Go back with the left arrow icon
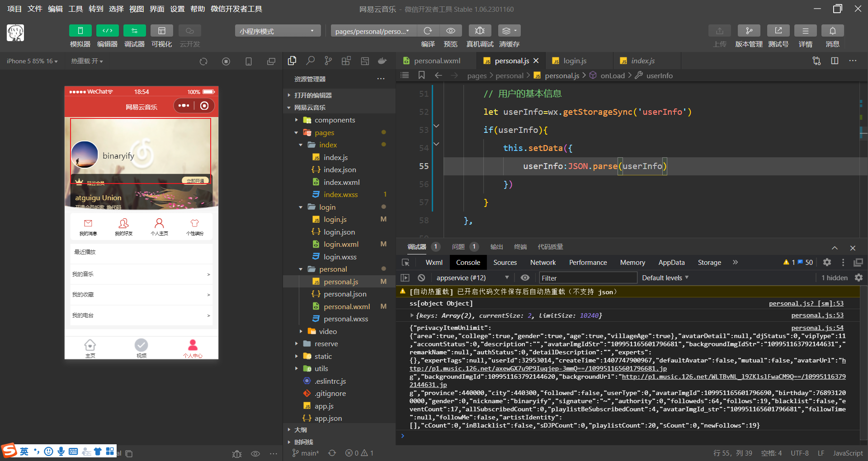Image resolution: width=868 pixels, height=461 pixels. click(x=438, y=75)
